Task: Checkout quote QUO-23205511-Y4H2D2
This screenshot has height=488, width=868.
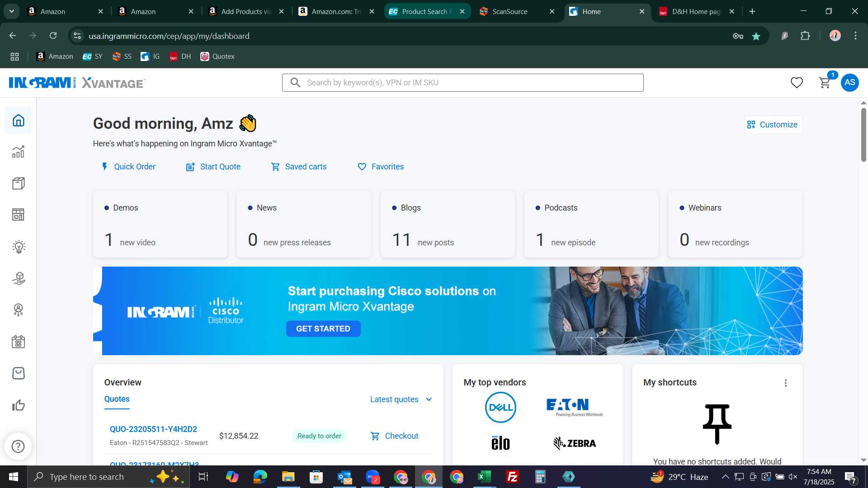Action: pos(395,436)
